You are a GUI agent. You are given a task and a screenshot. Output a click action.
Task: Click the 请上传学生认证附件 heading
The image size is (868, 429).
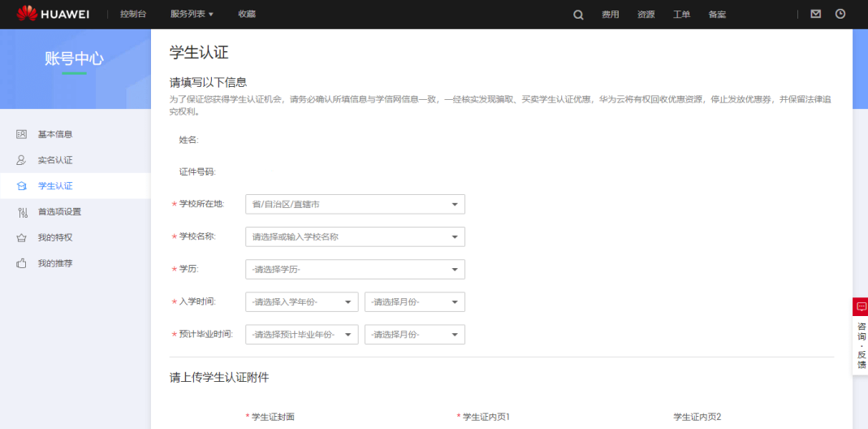219,378
